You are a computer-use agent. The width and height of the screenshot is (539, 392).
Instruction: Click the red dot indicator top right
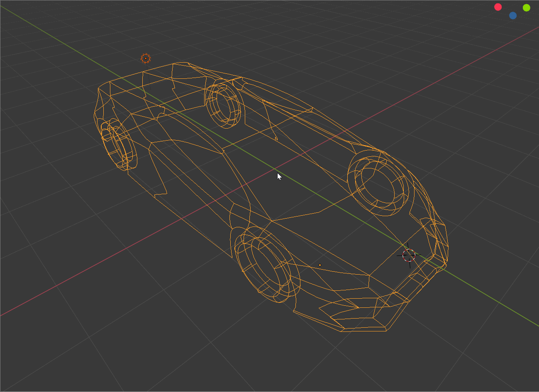[498, 7]
